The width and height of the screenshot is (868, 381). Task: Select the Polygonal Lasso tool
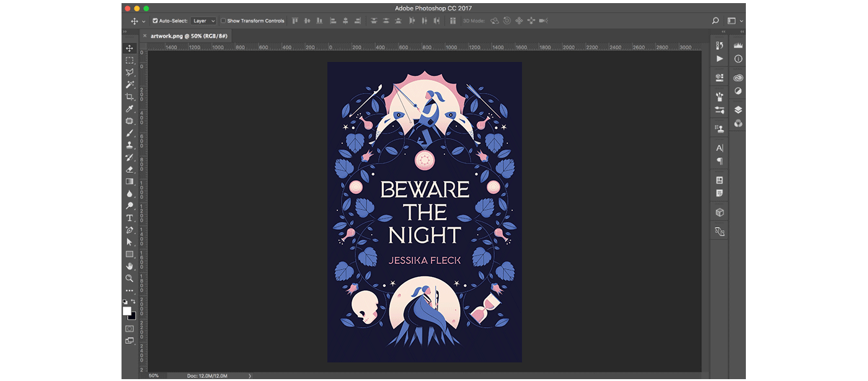pyautogui.click(x=130, y=72)
